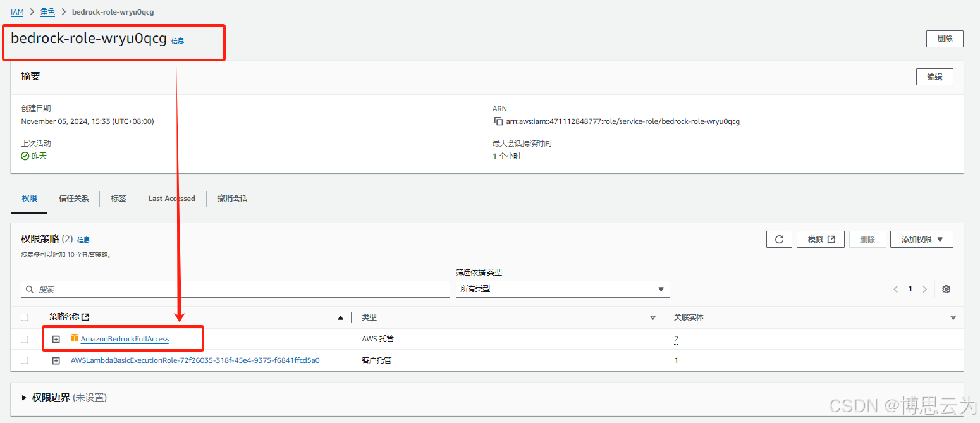Click the disabled 删除 policy button
Viewport: 980px width, 423px height.
[x=867, y=240]
